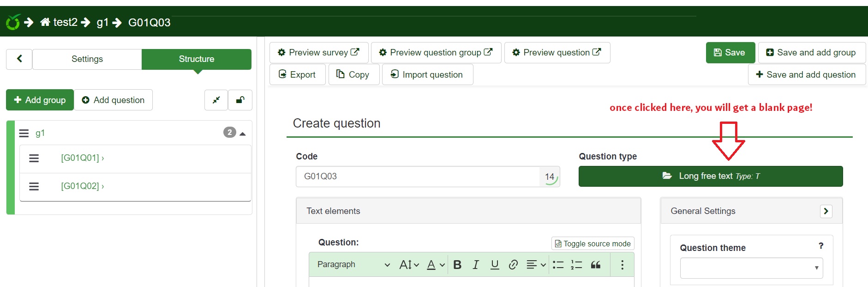
Task: Toggle source mode for the question editor
Action: click(x=593, y=244)
